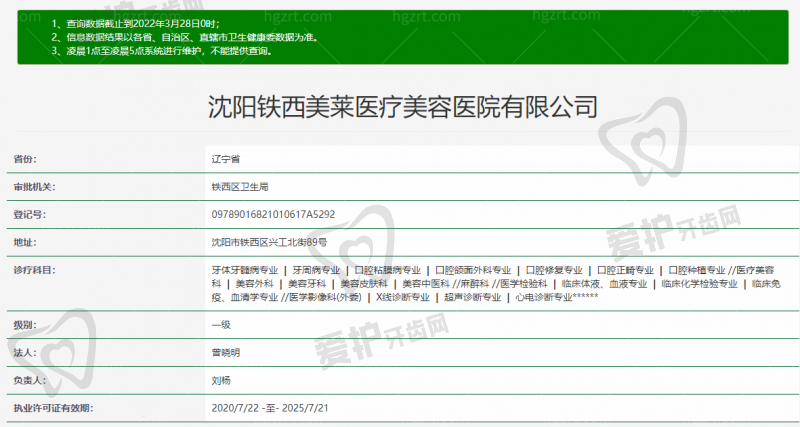Screen dimensions: 800x427
Task: Click the level value 一级
Action: [x=221, y=325]
